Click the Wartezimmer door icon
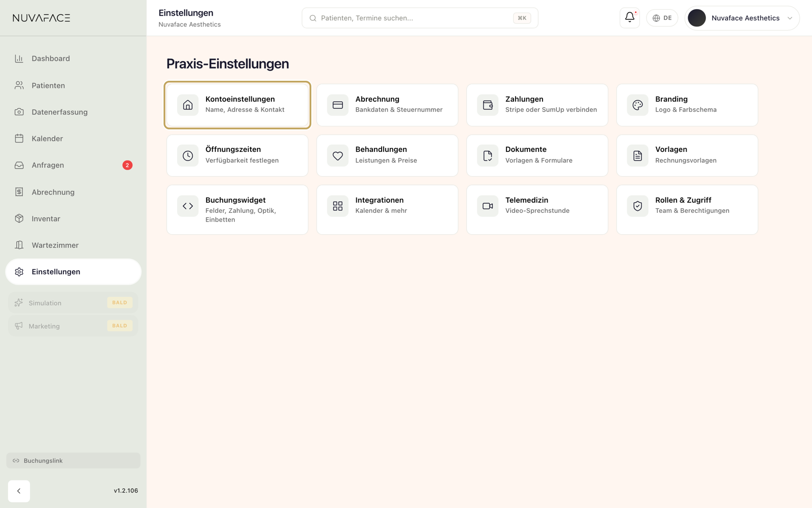Screen dimensions: 812x508 [19, 245]
